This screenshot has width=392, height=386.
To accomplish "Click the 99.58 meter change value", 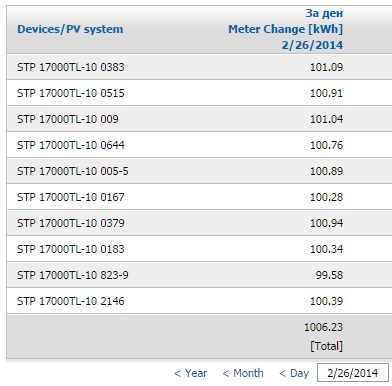I will tap(329, 275).
